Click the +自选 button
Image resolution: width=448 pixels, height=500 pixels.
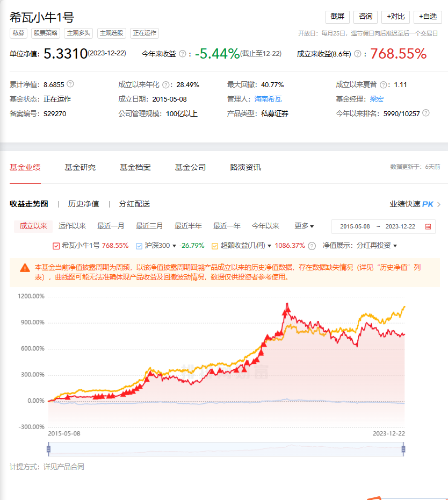(428, 17)
